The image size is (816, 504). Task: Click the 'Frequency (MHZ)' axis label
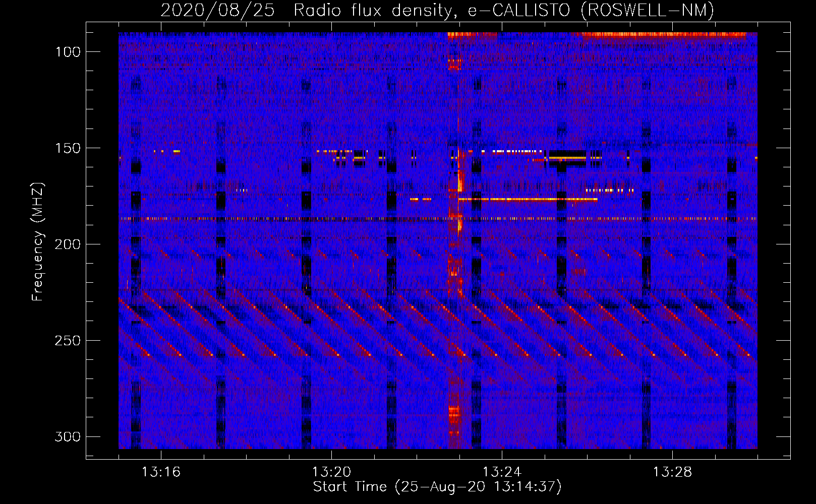38,241
